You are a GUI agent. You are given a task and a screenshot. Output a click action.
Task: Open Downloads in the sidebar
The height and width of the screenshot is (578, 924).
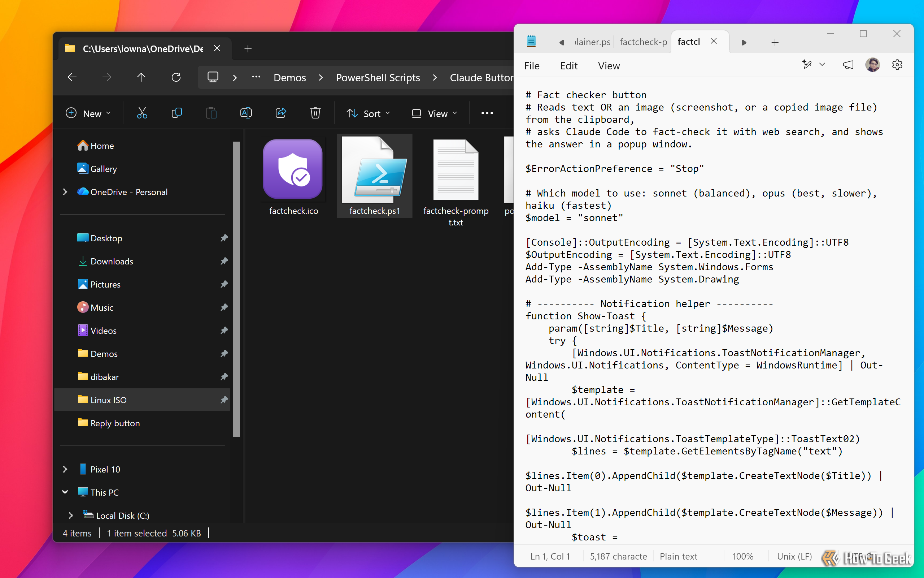pos(112,262)
